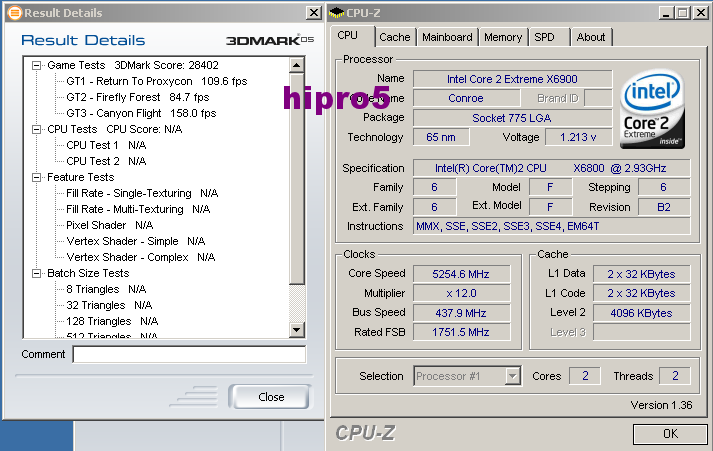Click the Comment input field
Viewport: 713px width, 451px height.
point(189,355)
